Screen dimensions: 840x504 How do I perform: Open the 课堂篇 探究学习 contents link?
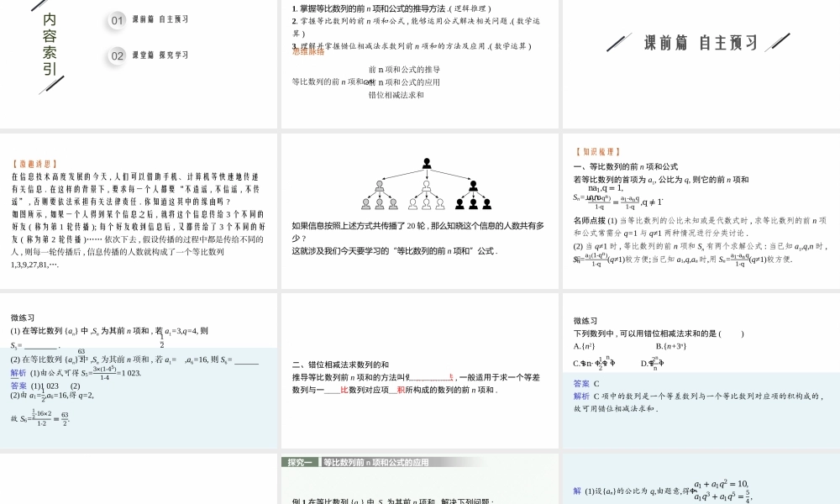pos(160,55)
